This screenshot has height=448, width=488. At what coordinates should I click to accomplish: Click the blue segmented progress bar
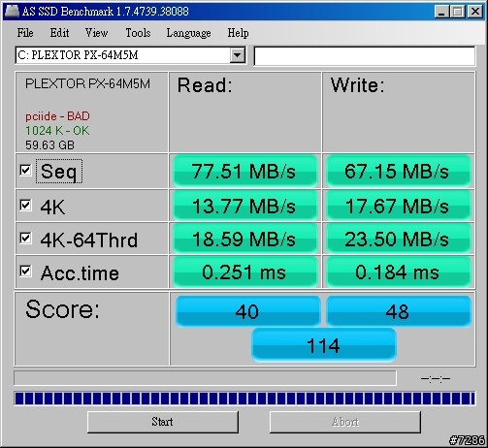(244, 399)
